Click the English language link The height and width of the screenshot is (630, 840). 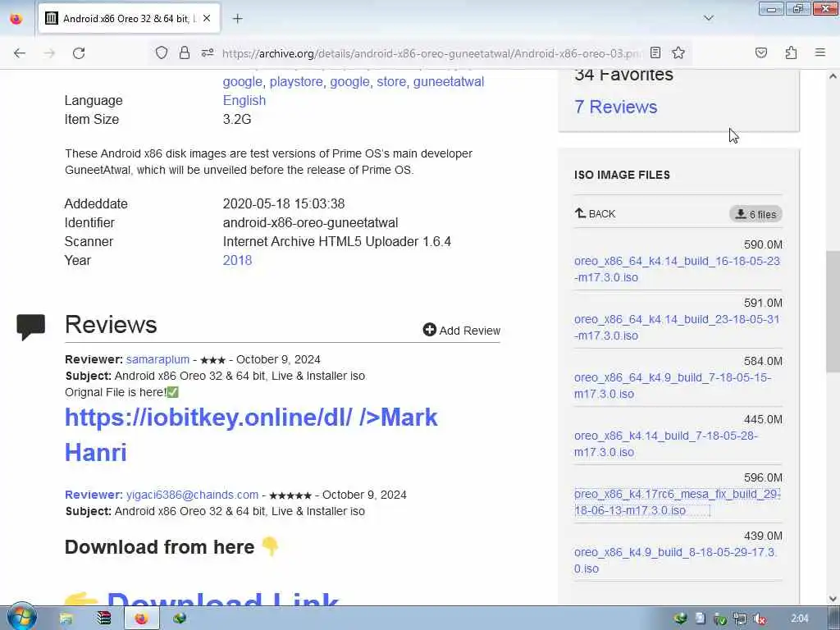[244, 100]
